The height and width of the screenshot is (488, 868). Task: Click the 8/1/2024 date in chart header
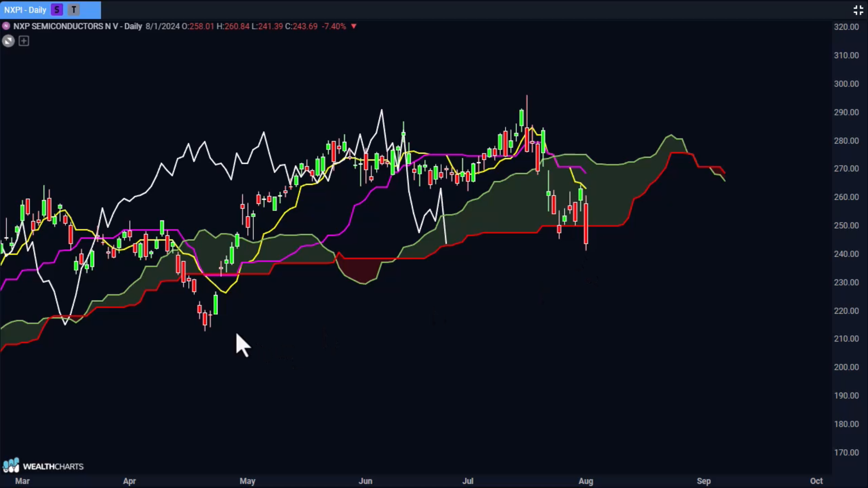click(162, 26)
